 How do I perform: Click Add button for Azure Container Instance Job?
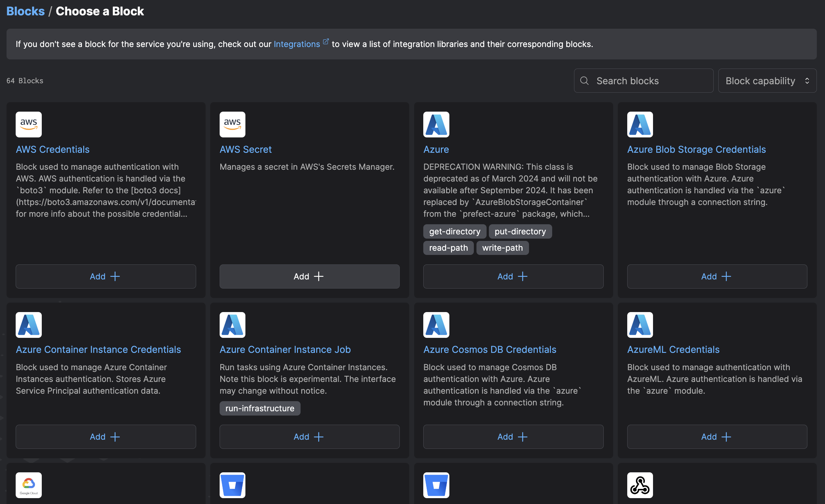[309, 436]
